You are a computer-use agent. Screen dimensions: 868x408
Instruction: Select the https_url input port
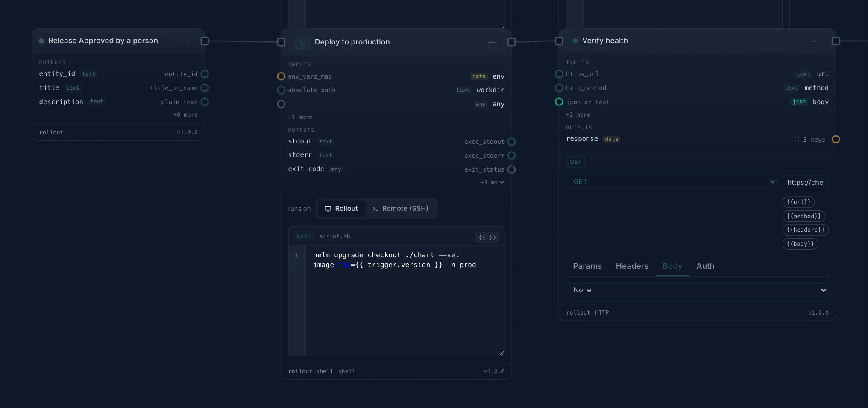click(559, 74)
